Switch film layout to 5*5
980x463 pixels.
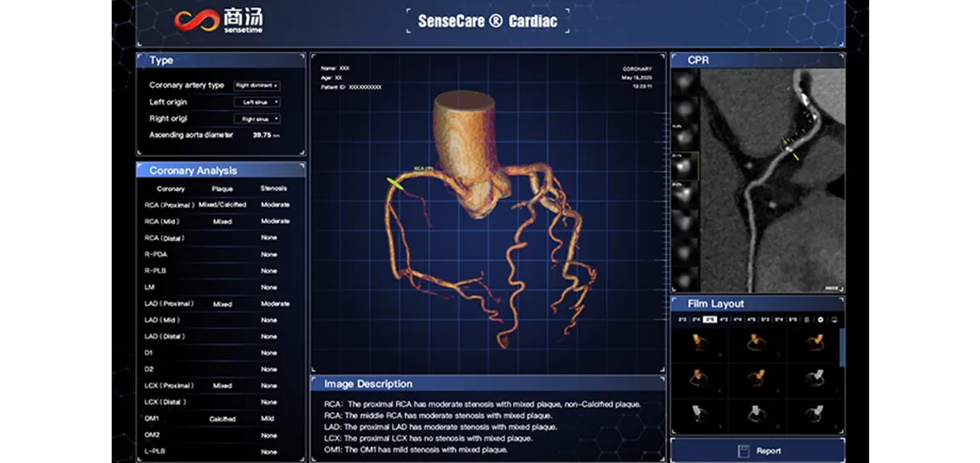tap(793, 320)
